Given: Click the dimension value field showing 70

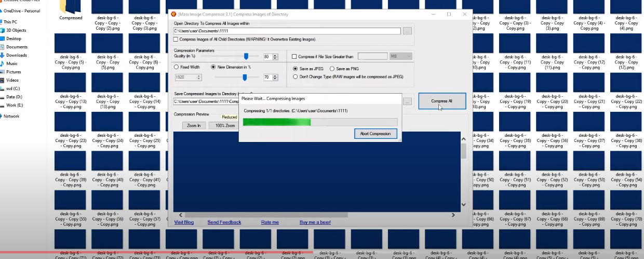Looking at the screenshot, I should [x=267, y=77].
